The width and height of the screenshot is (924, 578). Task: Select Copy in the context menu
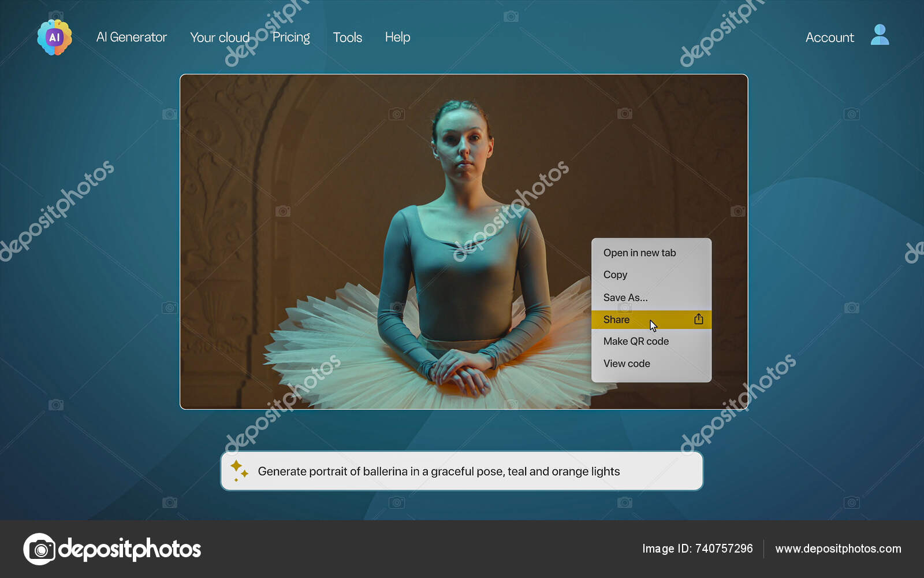(616, 275)
